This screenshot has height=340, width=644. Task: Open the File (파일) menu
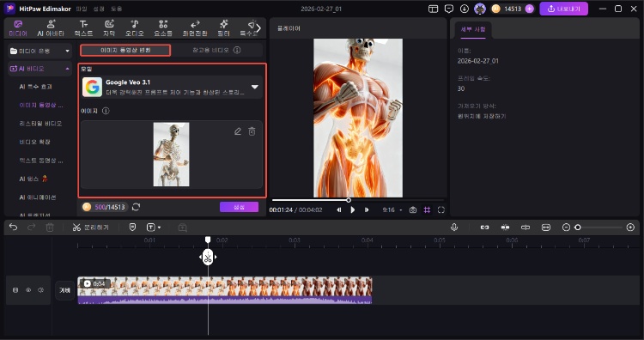82,9
